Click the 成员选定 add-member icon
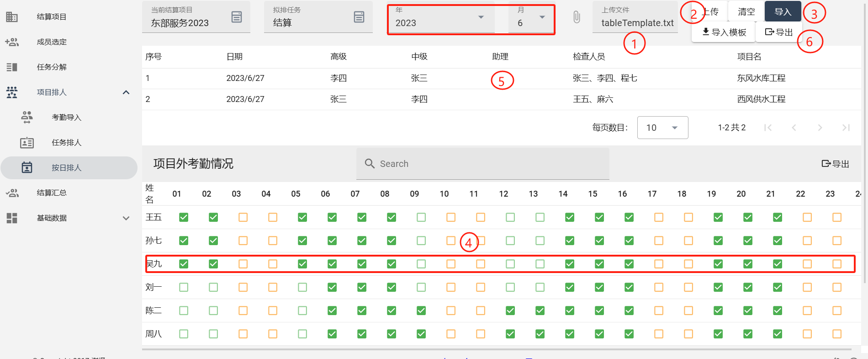The height and width of the screenshot is (359, 868). [x=12, y=42]
